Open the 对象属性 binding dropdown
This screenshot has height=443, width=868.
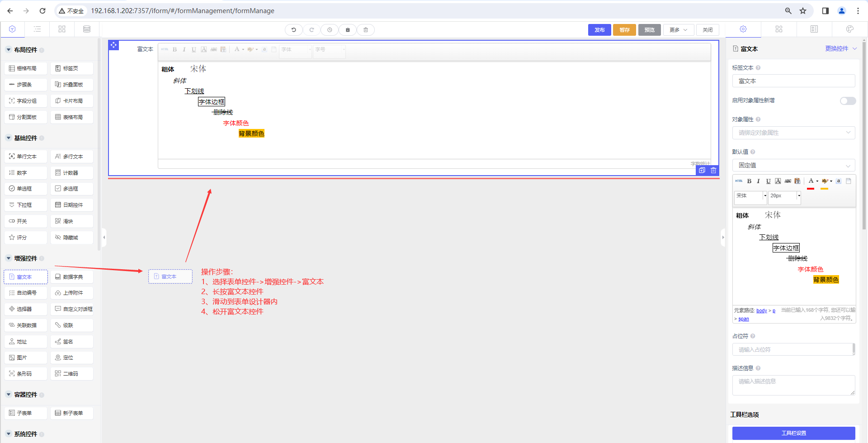793,133
